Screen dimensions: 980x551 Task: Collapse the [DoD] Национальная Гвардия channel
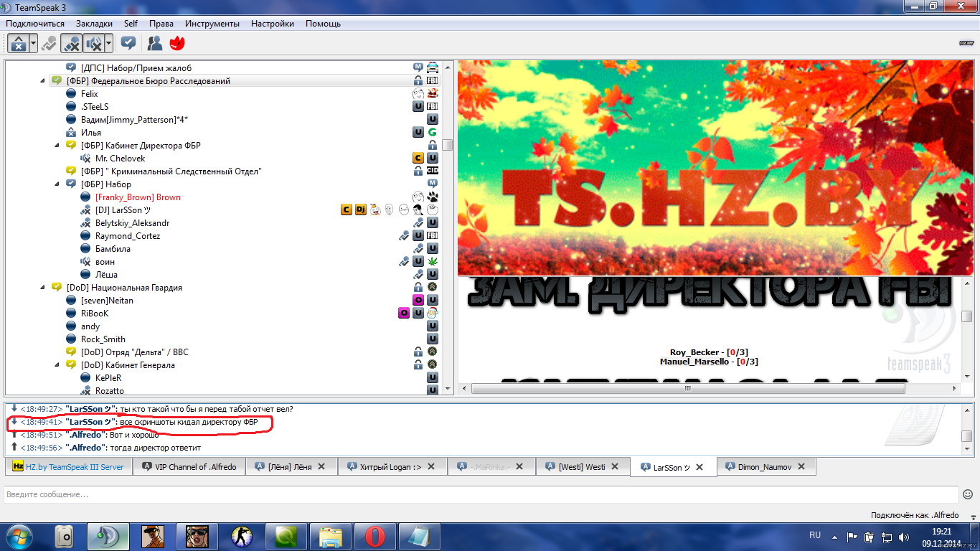(x=42, y=288)
